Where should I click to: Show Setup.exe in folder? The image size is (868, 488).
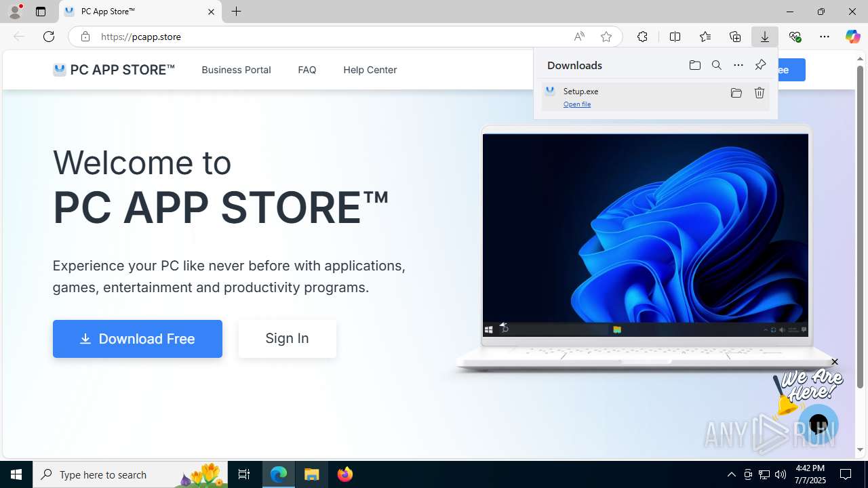(736, 93)
